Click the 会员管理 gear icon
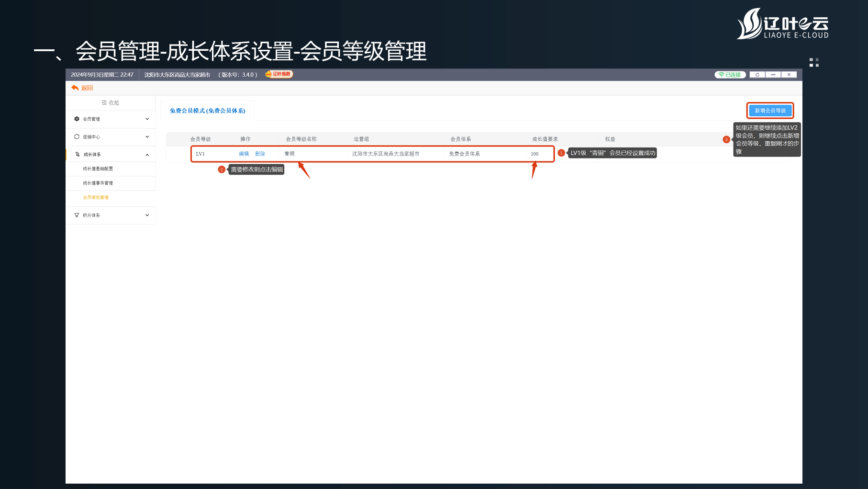This screenshot has height=489, width=868. 77,119
